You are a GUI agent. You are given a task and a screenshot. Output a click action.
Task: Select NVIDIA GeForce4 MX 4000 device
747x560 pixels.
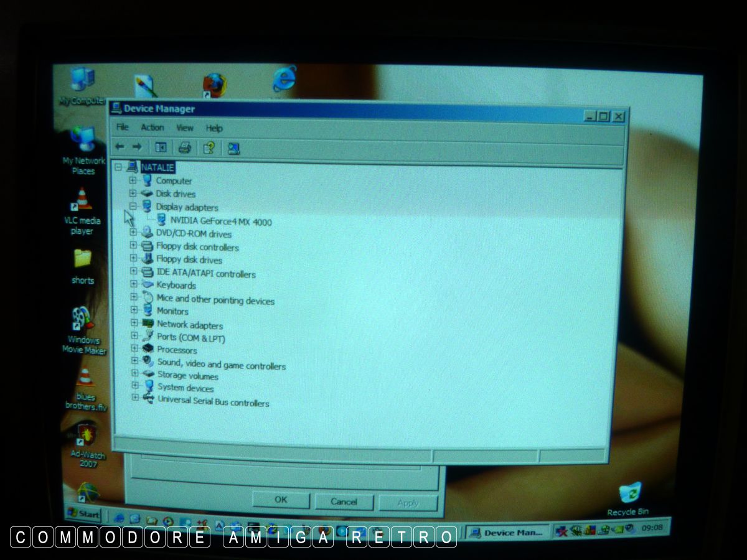coord(220,222)
